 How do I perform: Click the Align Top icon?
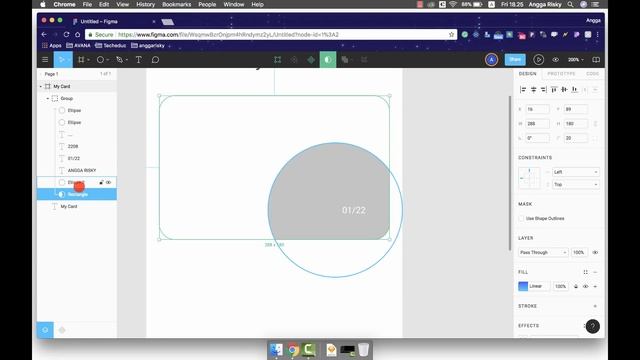(x=554, y=89)
